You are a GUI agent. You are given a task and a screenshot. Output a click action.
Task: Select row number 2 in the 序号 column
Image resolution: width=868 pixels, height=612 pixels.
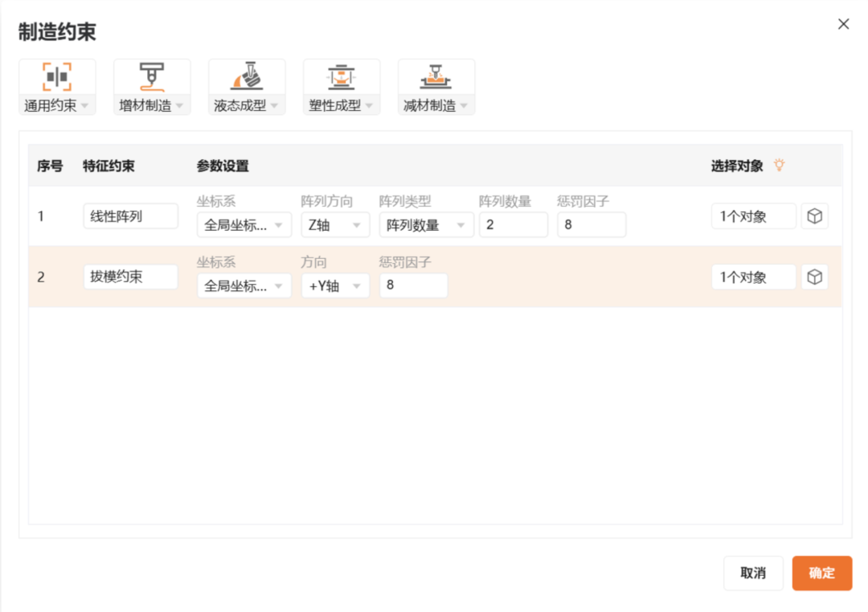(41, 277)
